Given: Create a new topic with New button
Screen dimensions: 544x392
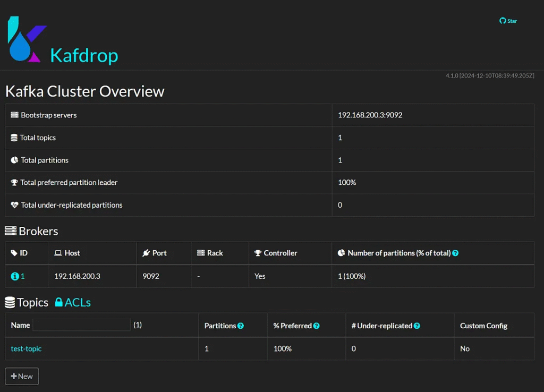Looking at the screenshot, I should pyautogui.click(x=22, y=377).
